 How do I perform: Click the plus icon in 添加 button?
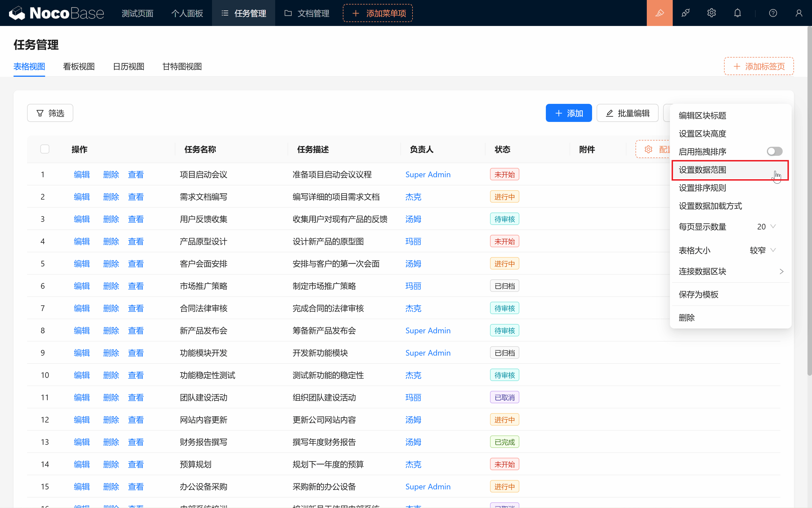coord(559,113)
